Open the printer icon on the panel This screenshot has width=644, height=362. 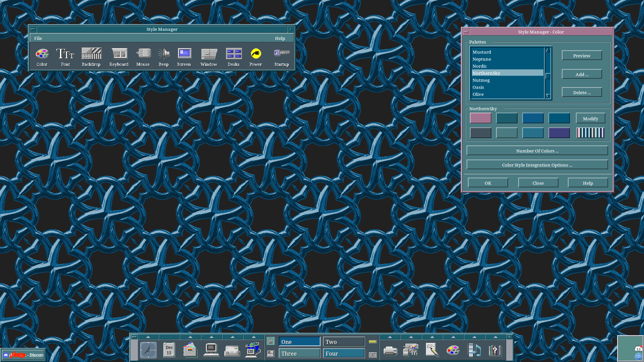[390, 351]
